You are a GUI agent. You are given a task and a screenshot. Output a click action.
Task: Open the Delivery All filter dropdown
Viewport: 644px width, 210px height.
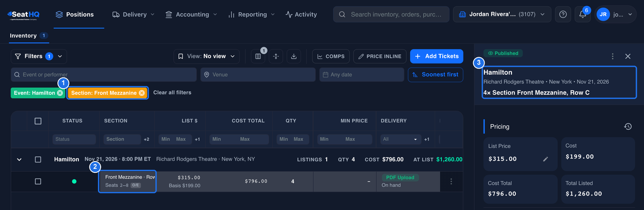pos(401,139)
